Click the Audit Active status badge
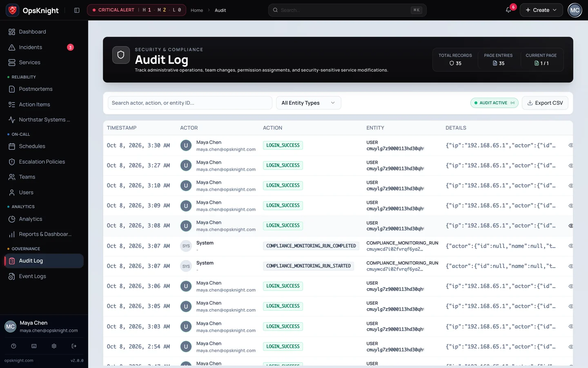The height and width of the screenshot is (368, 588). [x=494, y=103]
